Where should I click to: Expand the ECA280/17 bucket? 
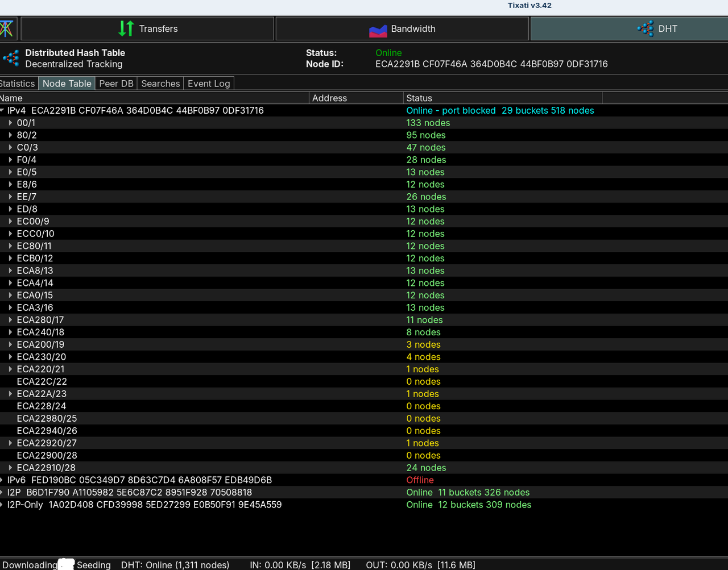[10, 320]
